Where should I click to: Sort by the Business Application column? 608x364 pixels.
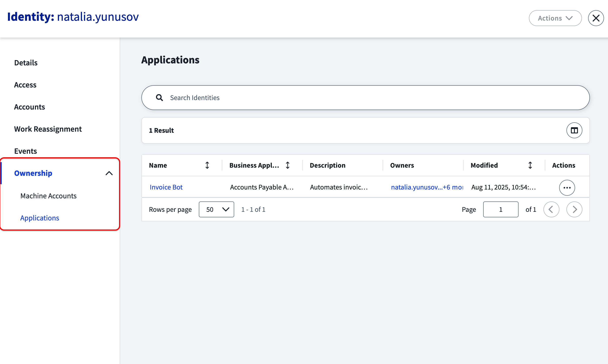click(288, 165)
